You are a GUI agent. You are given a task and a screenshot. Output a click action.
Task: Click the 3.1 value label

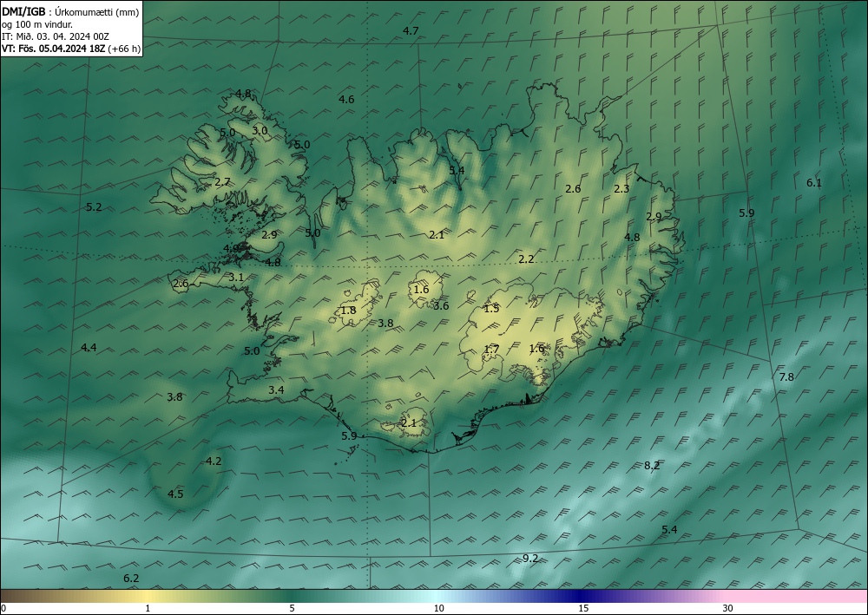pos(236,278)
